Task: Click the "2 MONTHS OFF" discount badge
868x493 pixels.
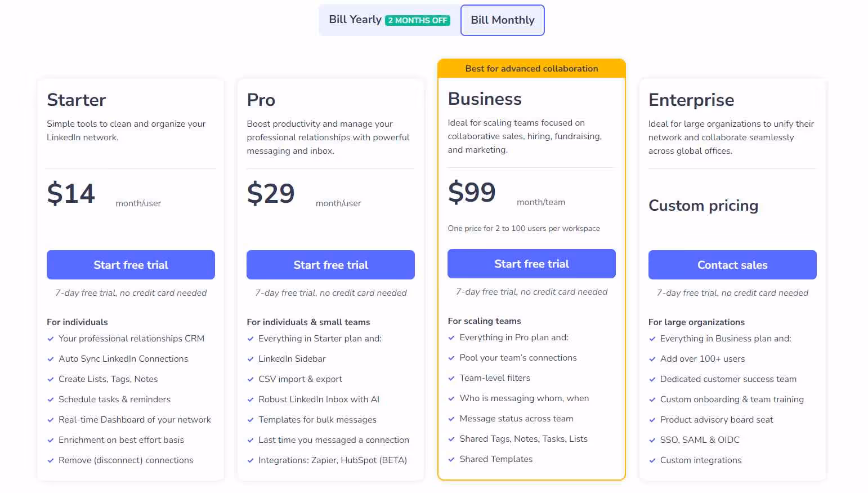Action: tap(418, 20)
